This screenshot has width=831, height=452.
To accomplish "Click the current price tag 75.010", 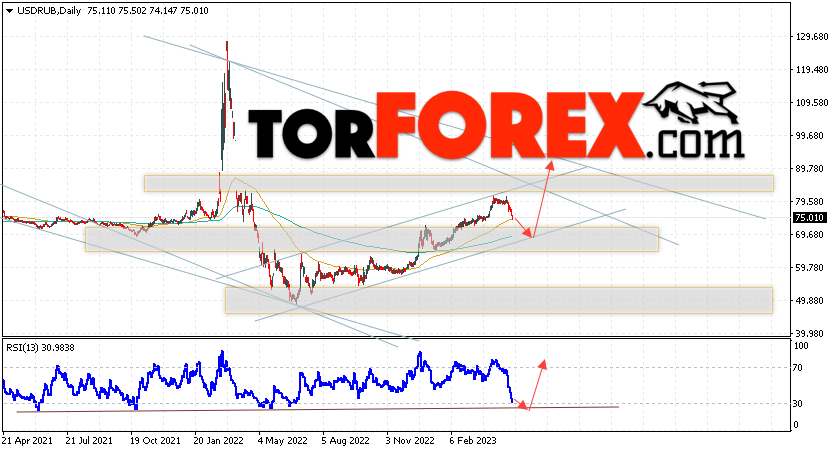I will pos(809,218).
